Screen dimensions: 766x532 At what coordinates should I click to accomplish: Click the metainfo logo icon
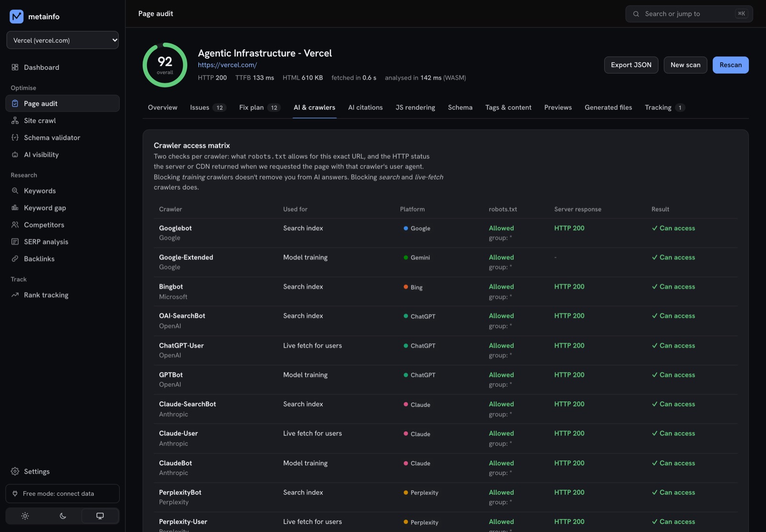pos(16,16)
